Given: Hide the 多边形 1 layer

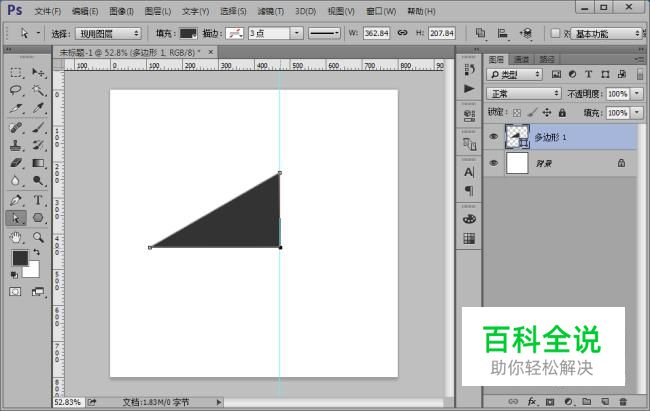Looking at the screenshot, I should point(493,136).
